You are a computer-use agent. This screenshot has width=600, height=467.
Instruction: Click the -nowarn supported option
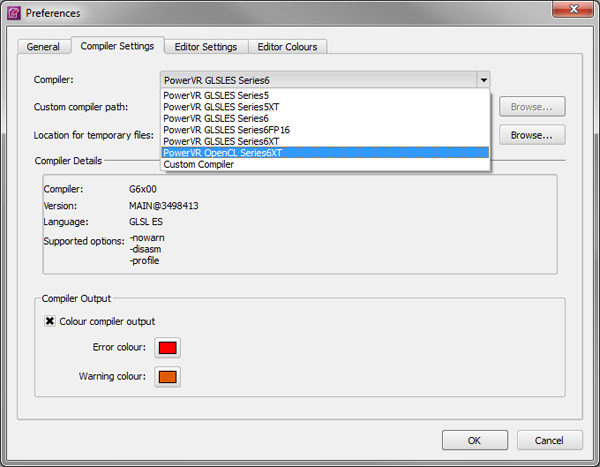pyautogui.click(x=147, y=238)
